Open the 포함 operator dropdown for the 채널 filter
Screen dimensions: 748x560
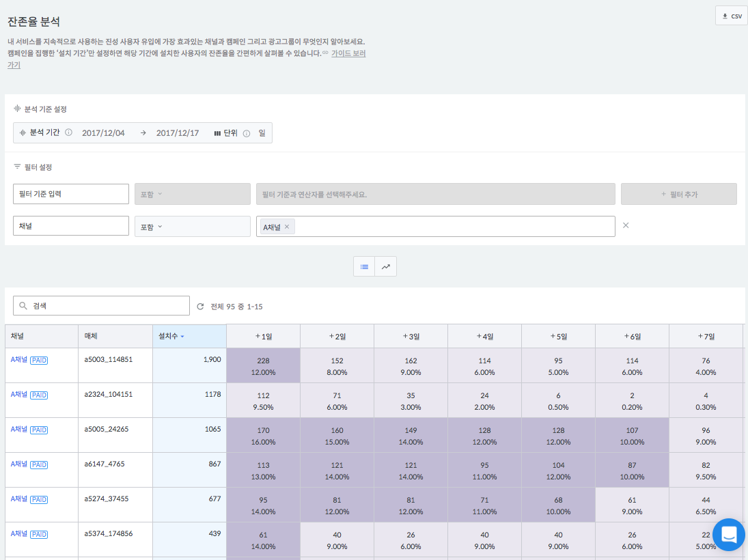(192, 227)
